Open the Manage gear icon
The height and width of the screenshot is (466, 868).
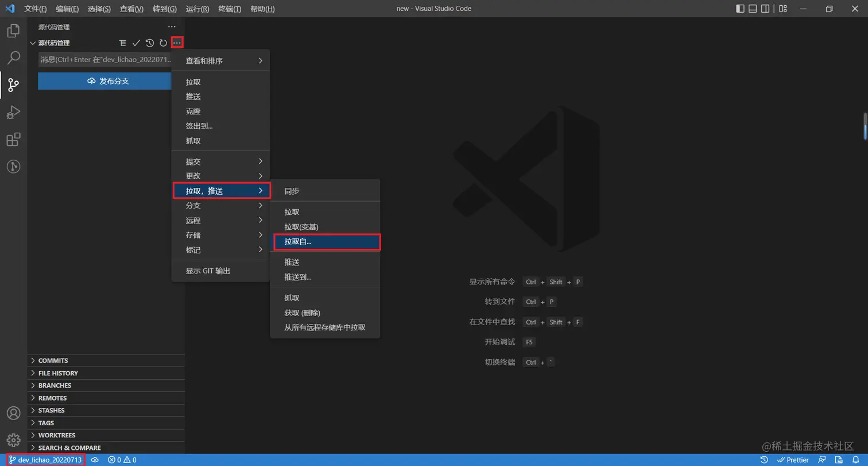pos(13,441)
